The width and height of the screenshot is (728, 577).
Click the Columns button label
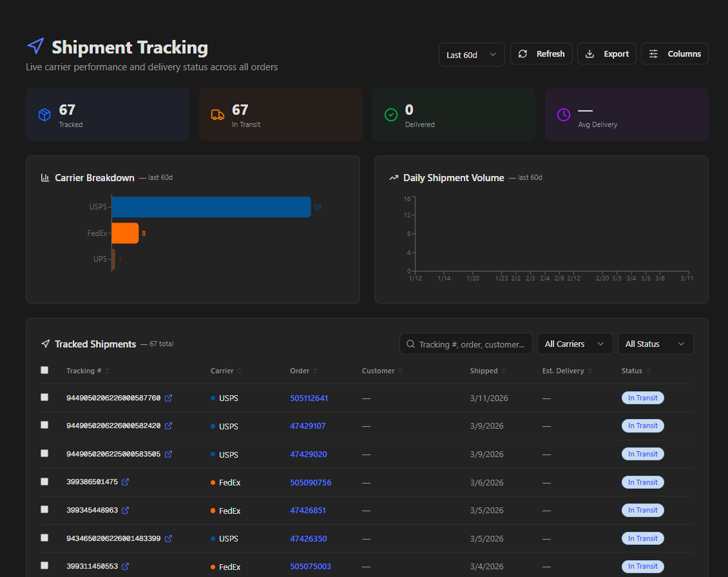coord(684,54)
